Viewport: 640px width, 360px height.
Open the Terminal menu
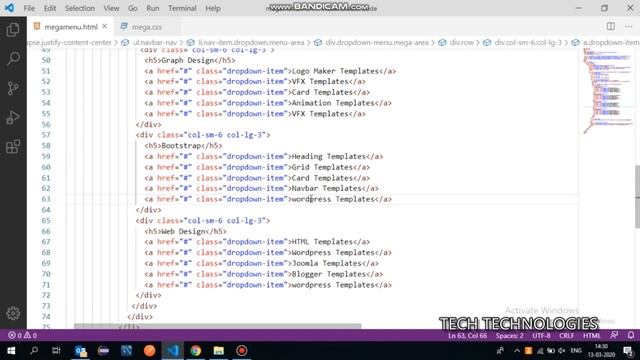pos(182,8)
